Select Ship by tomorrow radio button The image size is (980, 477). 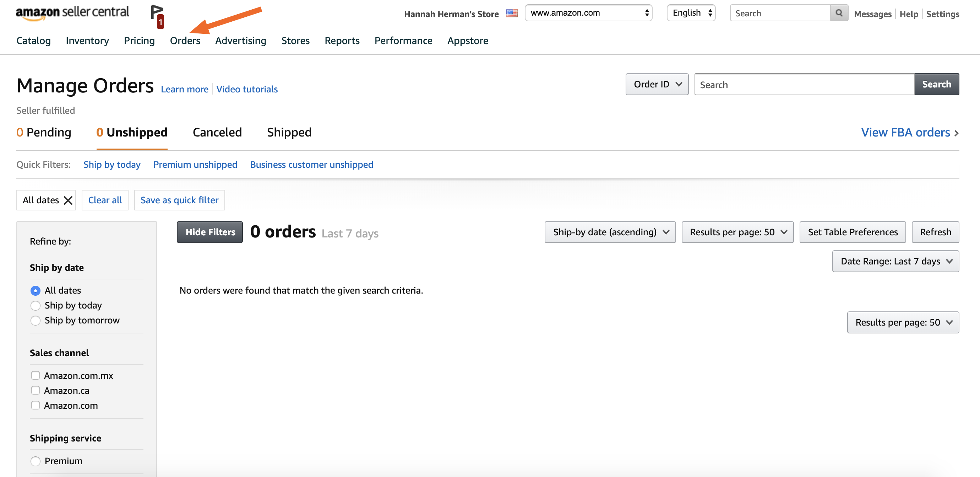coord(36,321)
